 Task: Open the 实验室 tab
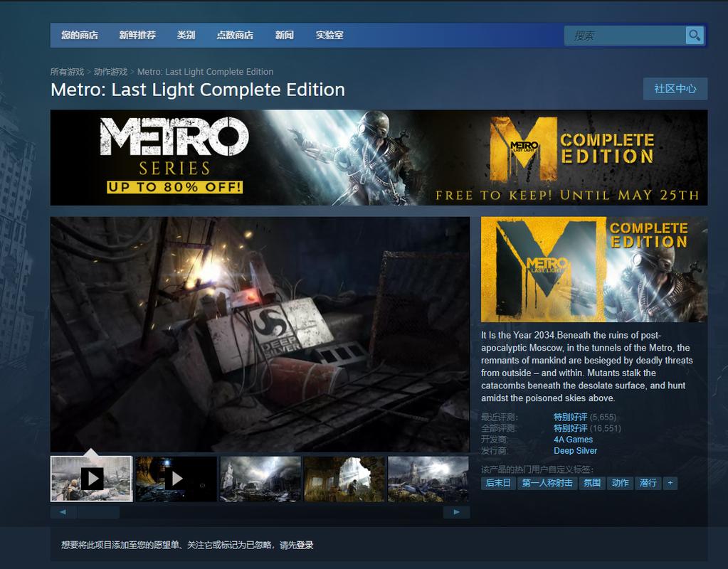click(329, 35)
